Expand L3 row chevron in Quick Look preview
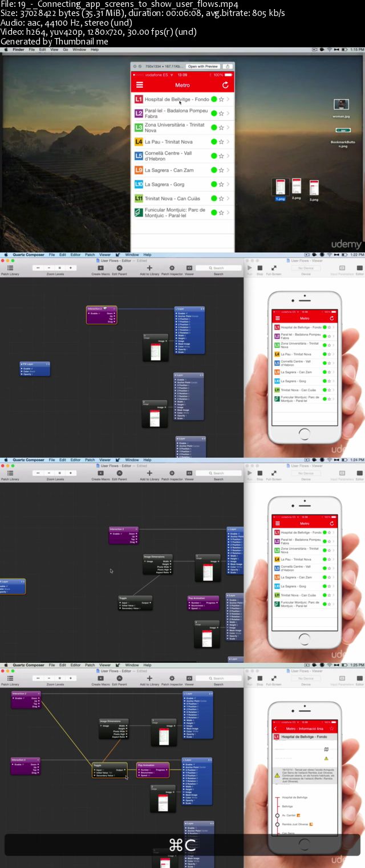The height and width of the screenshot is (868, 365). pyautogui.click(x=229, y=128)
